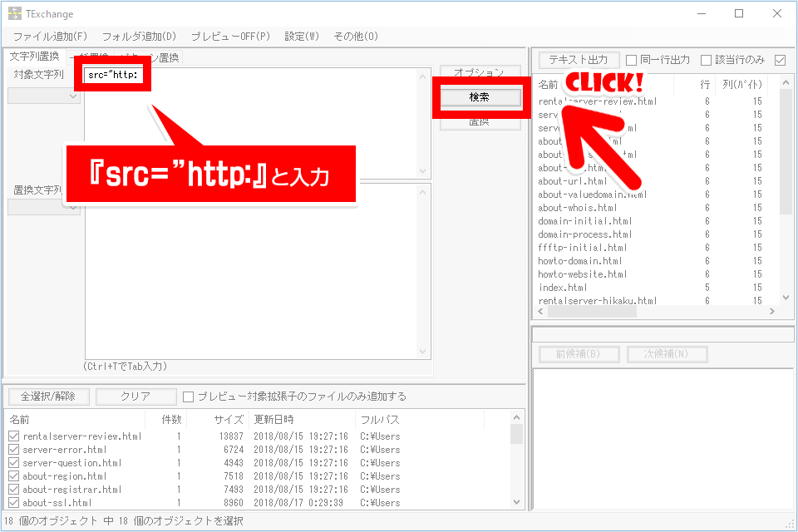Select domain-process.html in results list

(584, 234)
